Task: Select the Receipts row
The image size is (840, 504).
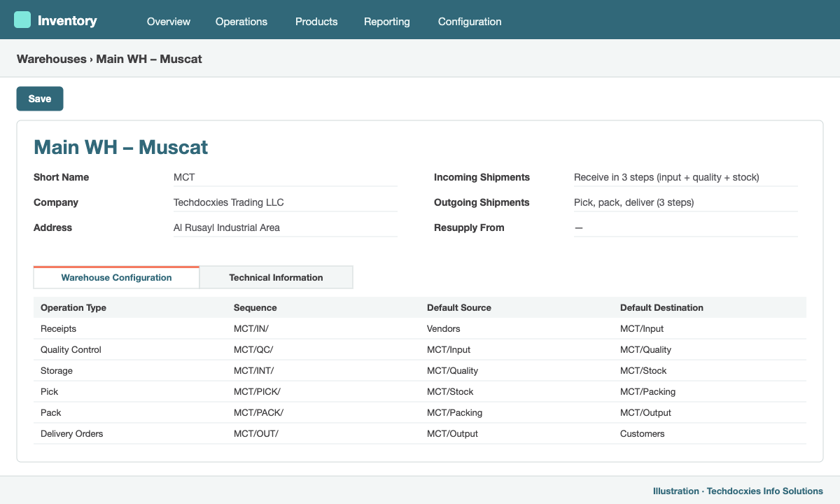Action: [420, 328]
